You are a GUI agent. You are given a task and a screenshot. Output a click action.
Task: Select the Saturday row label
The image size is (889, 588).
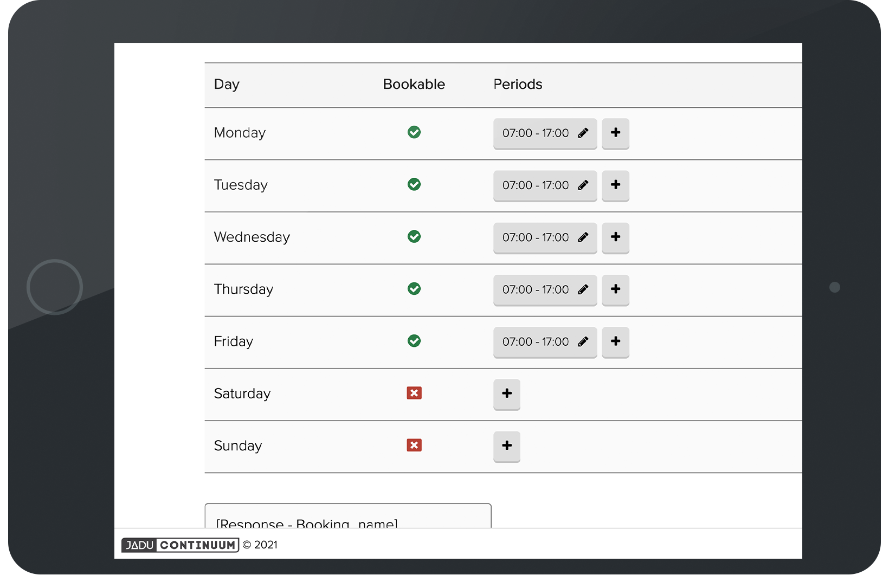click(242, 394)
